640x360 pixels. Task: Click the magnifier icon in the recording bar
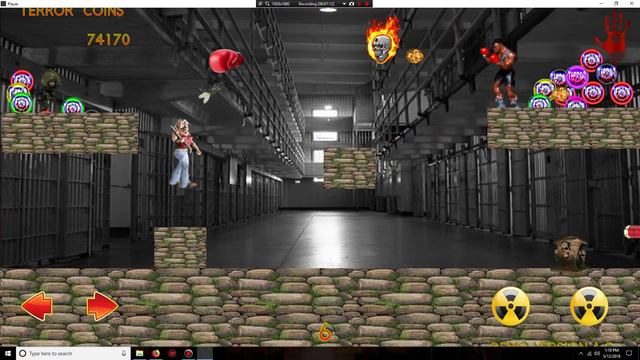(x=267, y=4)
